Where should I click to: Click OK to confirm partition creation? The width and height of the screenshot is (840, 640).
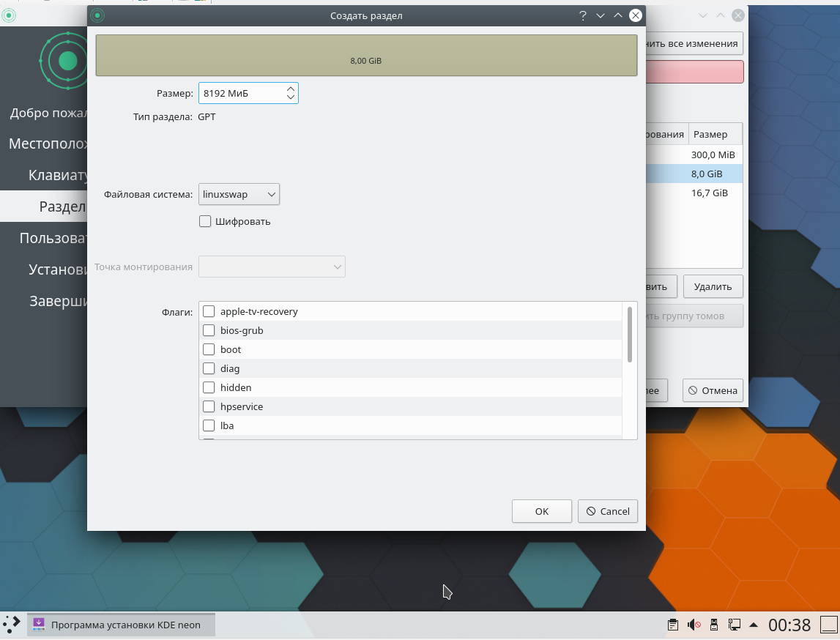542,511
